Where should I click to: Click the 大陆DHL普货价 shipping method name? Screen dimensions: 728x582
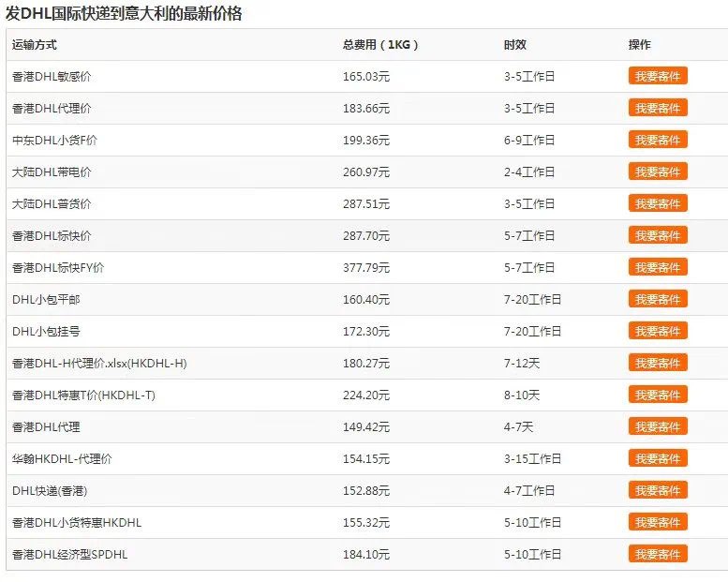tap(52, 203)
